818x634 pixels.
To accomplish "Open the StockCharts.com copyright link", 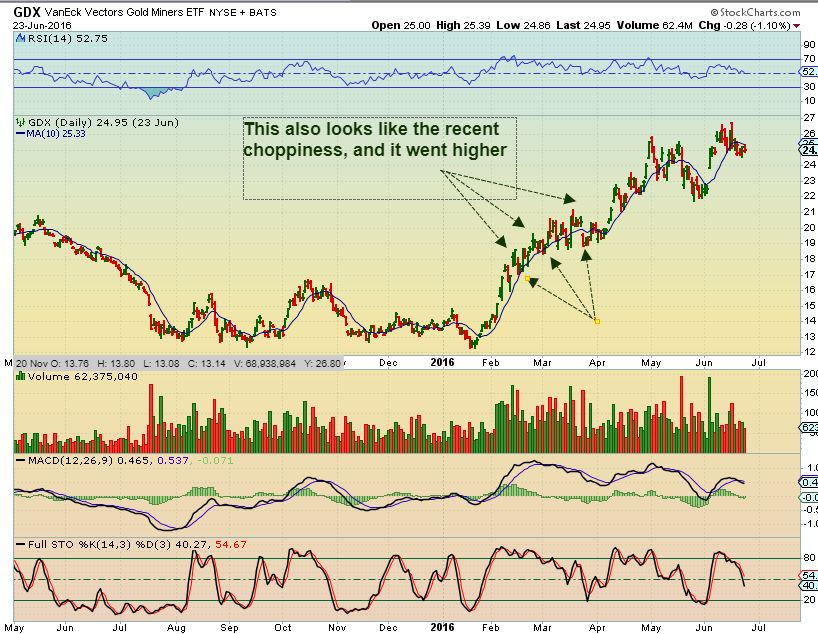I will (755, 12).
